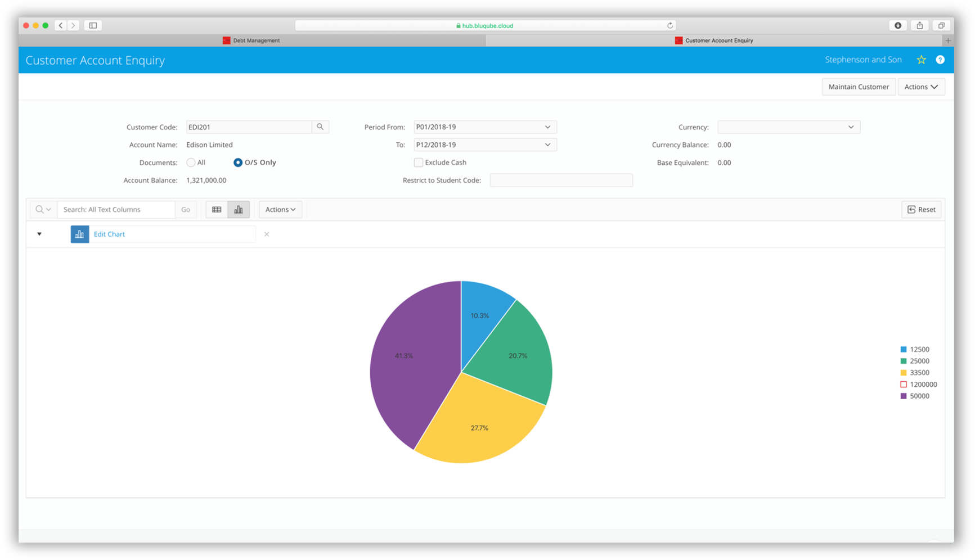
Task: Toggle the Safari sidebar icon
Action: click(x=93, y=25)
